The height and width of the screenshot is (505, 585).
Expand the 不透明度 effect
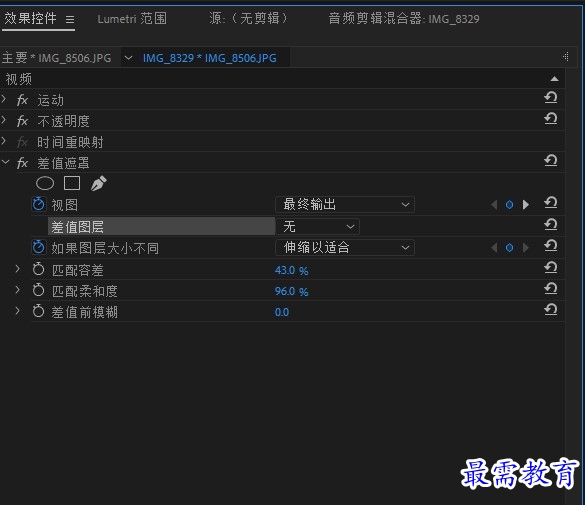[x=4, y=120]
